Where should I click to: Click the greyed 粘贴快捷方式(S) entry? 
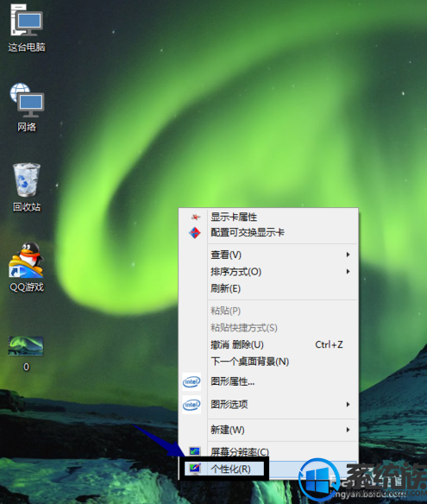[268, 328]
